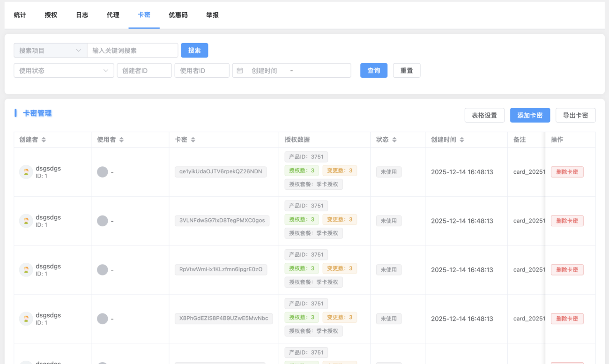Click calendar icon in 创建时间 date range
609x364 pixels.
click(240, 71)
